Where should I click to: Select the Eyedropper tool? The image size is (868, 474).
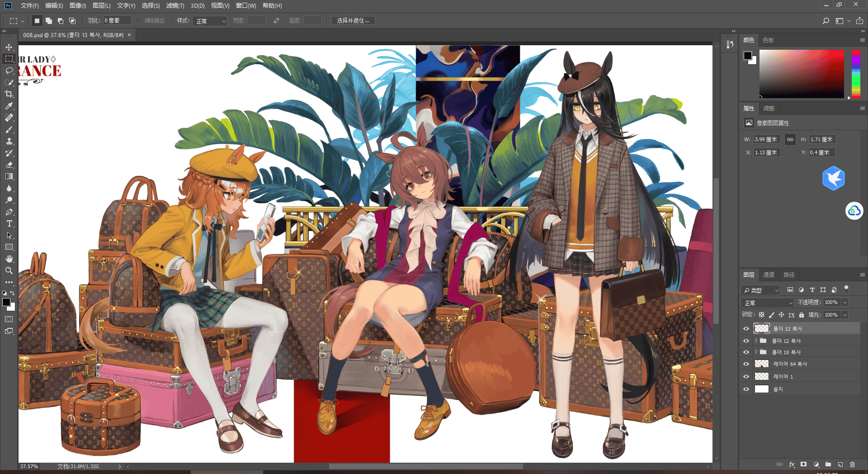(9, 106)
